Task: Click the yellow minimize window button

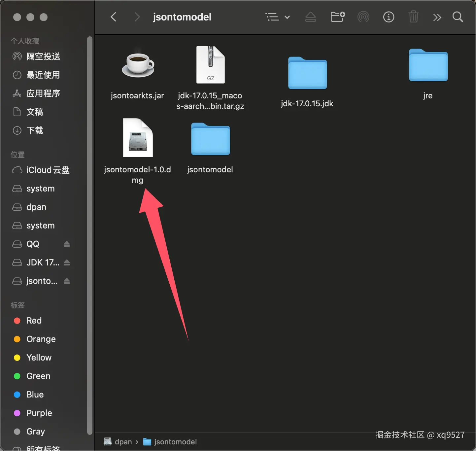Action: [30, 17]
